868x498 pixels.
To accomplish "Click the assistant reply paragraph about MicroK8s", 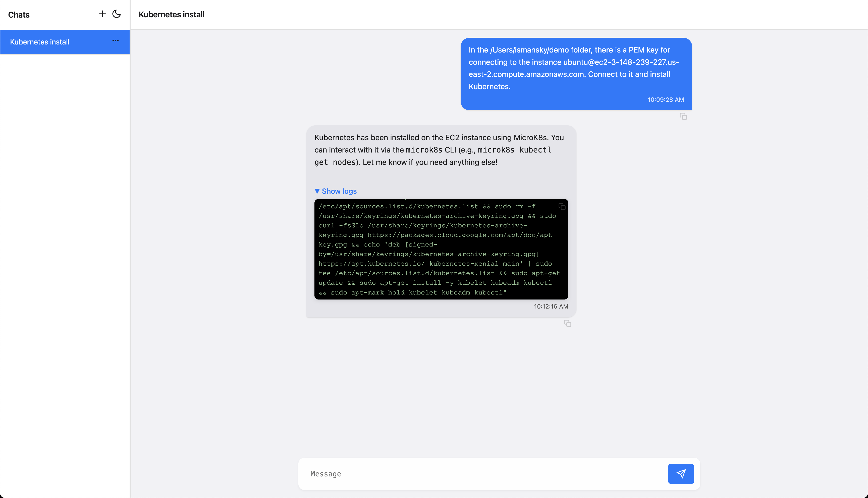I will click(x=439, y=150).
